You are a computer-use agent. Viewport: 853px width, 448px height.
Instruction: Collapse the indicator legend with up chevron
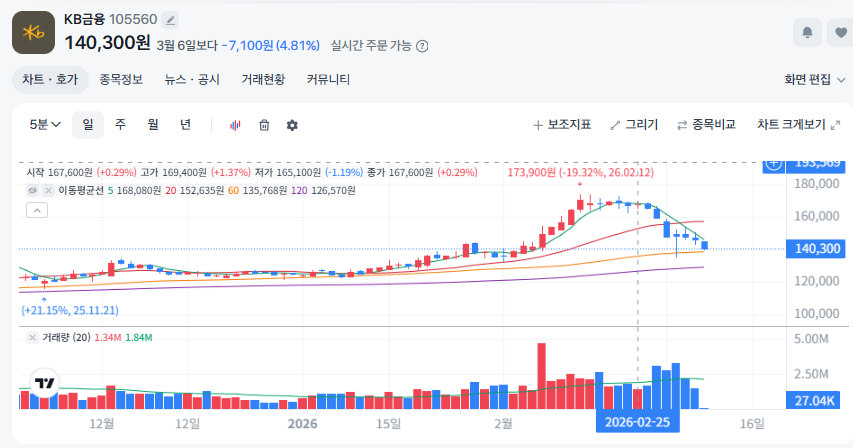click(37, 210)
